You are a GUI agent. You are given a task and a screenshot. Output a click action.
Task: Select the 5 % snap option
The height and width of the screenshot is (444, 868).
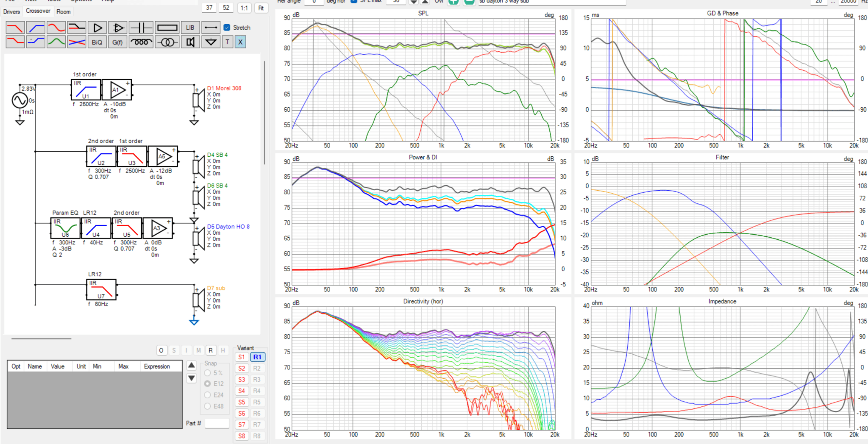click(208, 373)
